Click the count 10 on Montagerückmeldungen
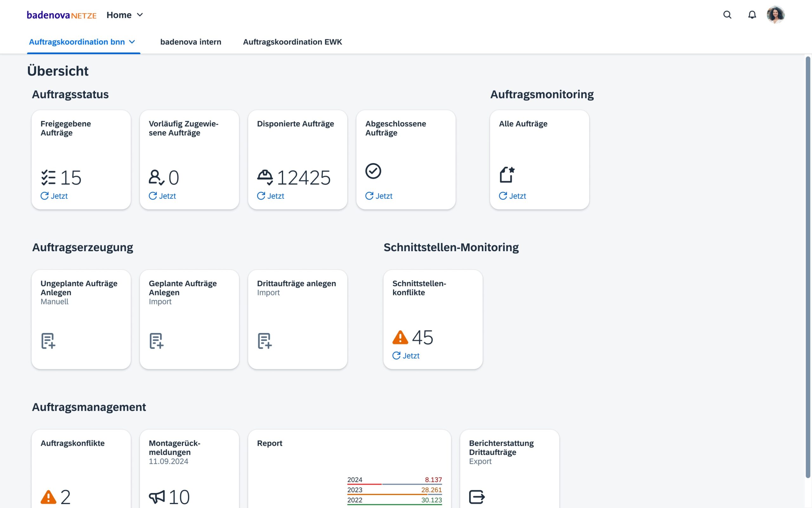Screen dimensions: 812x508 179,497
